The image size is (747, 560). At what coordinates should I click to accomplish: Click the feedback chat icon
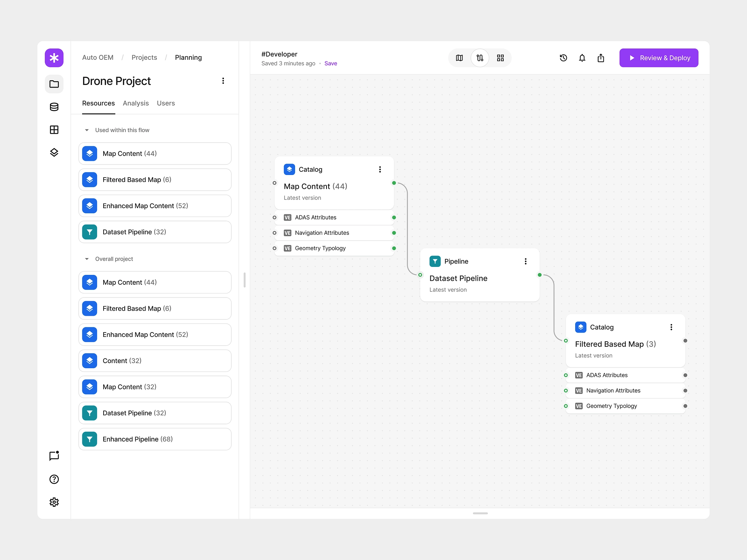pyautogui.click(x=54, y=456)
